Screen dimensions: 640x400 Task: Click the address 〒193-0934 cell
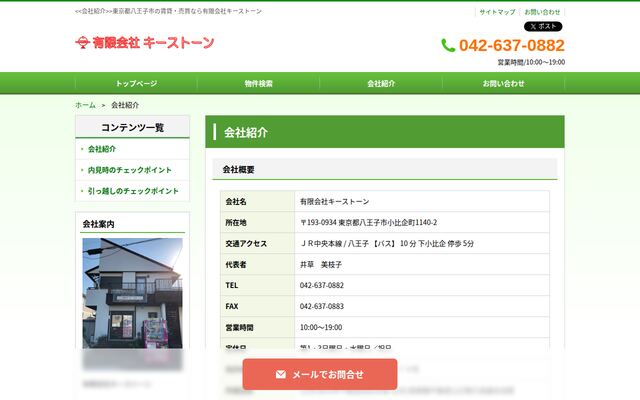click(368, 222)
